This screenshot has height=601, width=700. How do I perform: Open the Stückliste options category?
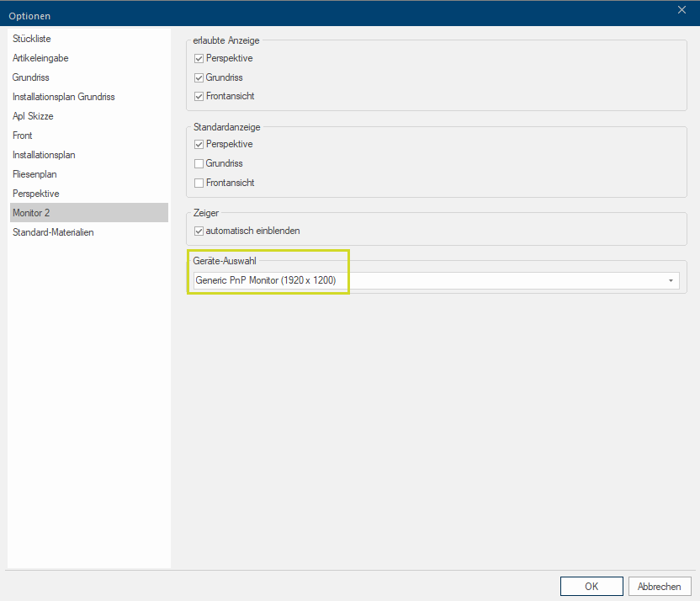coord(32,39)
